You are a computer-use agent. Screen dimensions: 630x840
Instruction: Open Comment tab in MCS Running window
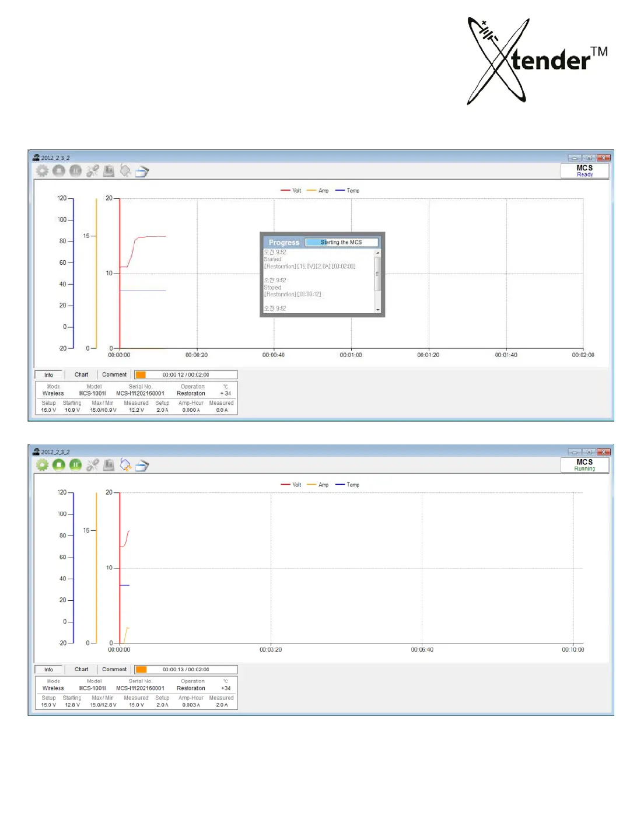(114, 670)
